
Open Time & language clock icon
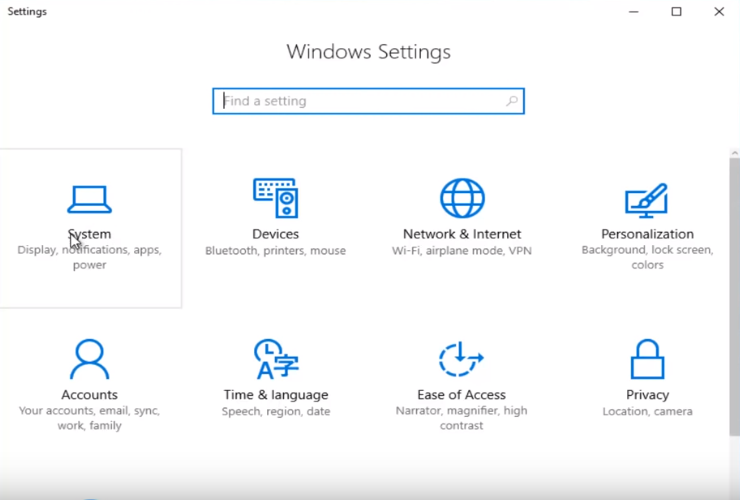tap(276, 359)
